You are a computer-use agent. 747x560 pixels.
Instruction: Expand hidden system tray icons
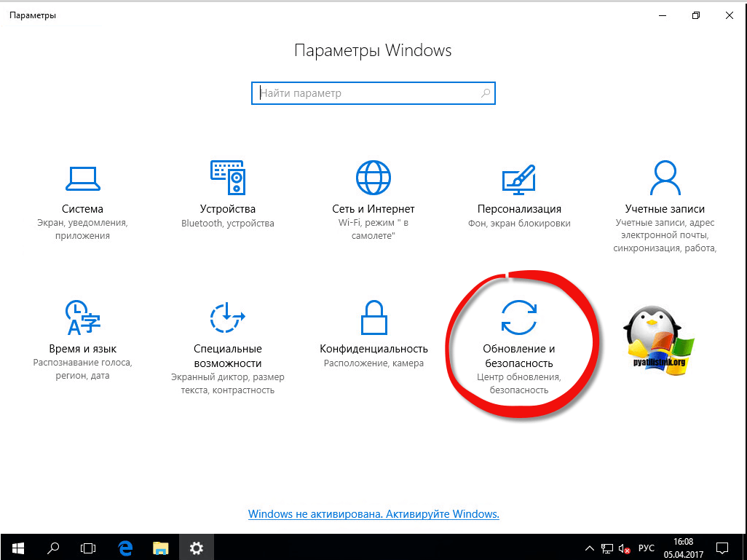[590, 548]
